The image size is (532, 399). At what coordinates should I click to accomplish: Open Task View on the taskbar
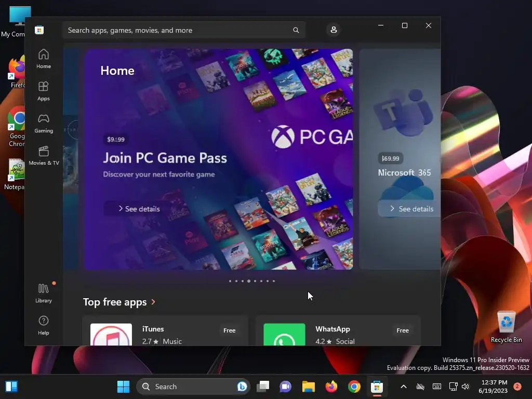[x=263, y=387]
